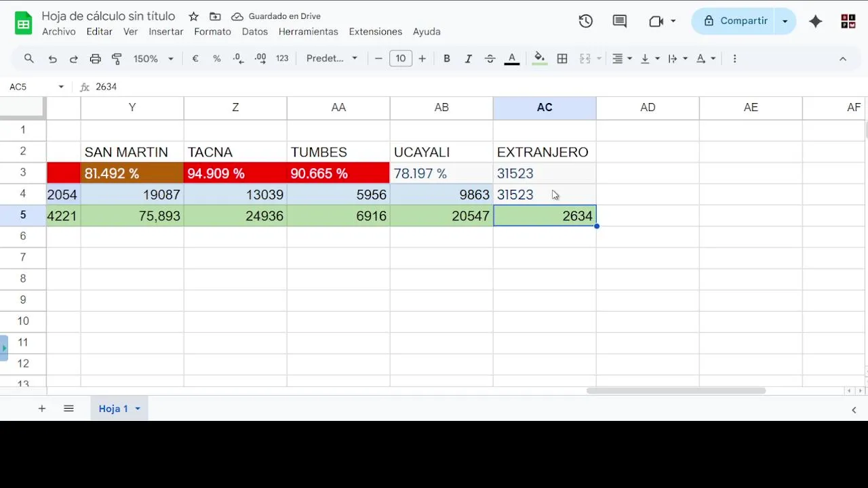868x488 pixels.
Task: Add a new sheet with plus
Action: [42, 409]
